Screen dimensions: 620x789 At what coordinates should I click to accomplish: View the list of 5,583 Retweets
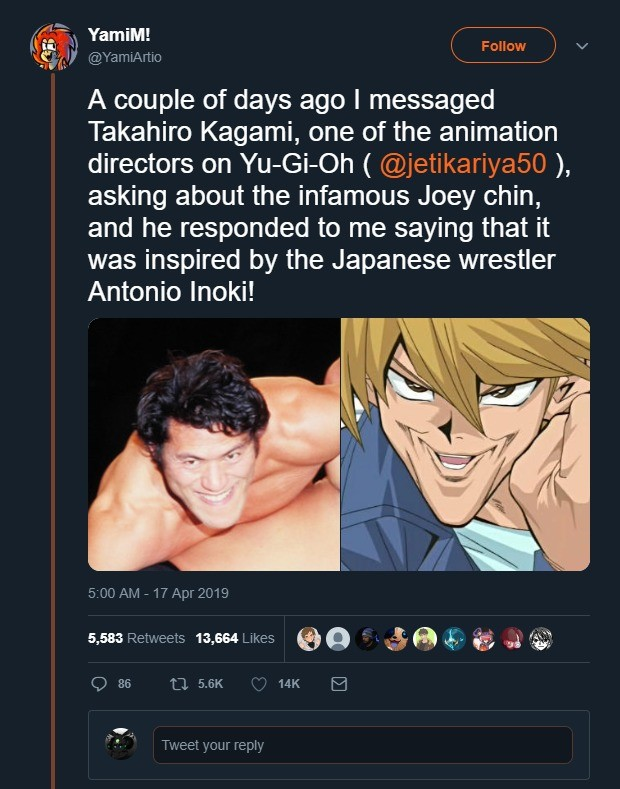point(136,638)
